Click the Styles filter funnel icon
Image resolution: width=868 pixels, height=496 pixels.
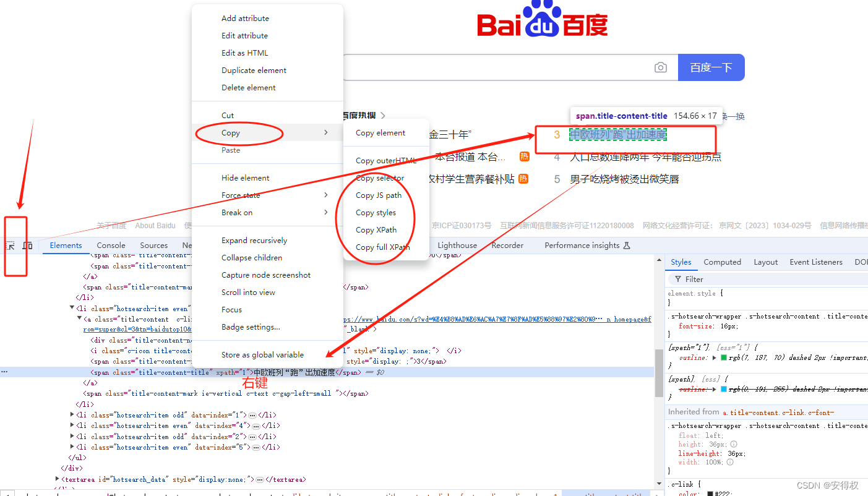(x=678, y=280)
